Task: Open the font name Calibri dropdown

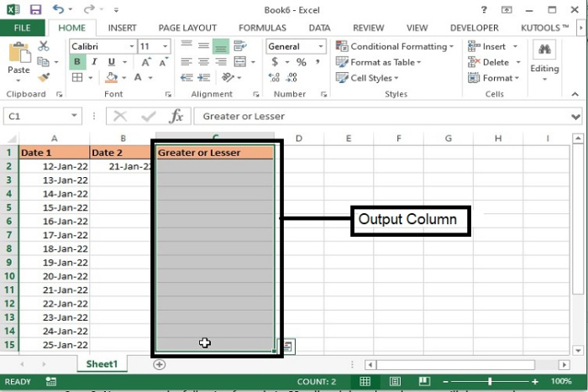Action: click(132, 46)
